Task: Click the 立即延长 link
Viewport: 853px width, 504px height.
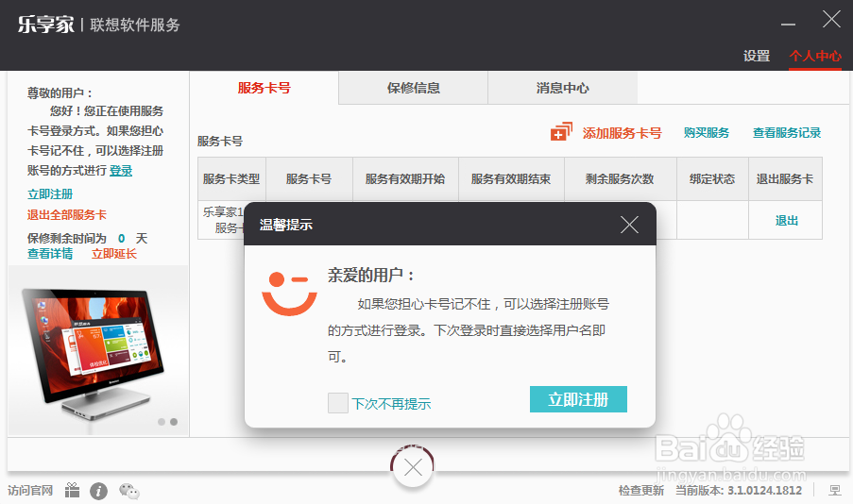Action: pos(113,254)
